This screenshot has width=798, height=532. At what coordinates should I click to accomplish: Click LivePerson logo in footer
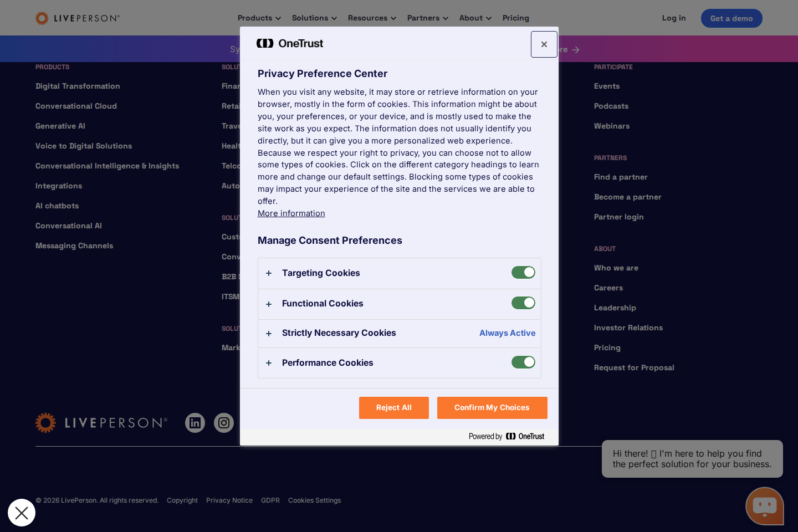coord(101,423)
